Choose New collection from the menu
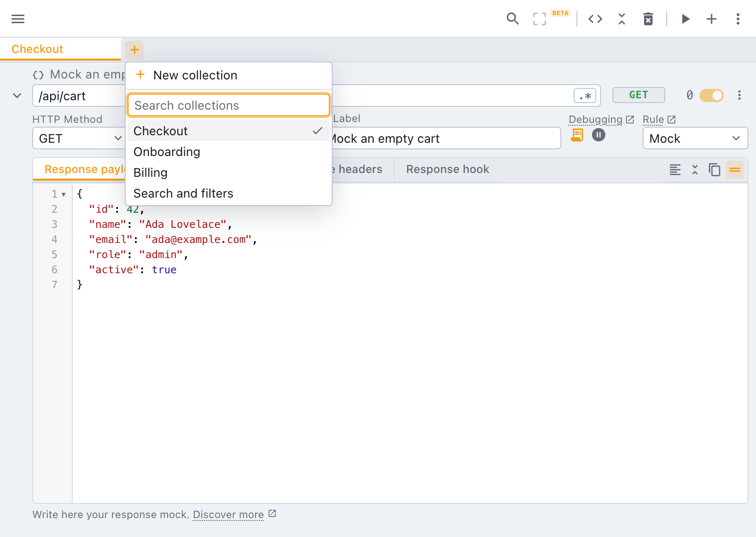The image size is (756, 537). point(229,75)
